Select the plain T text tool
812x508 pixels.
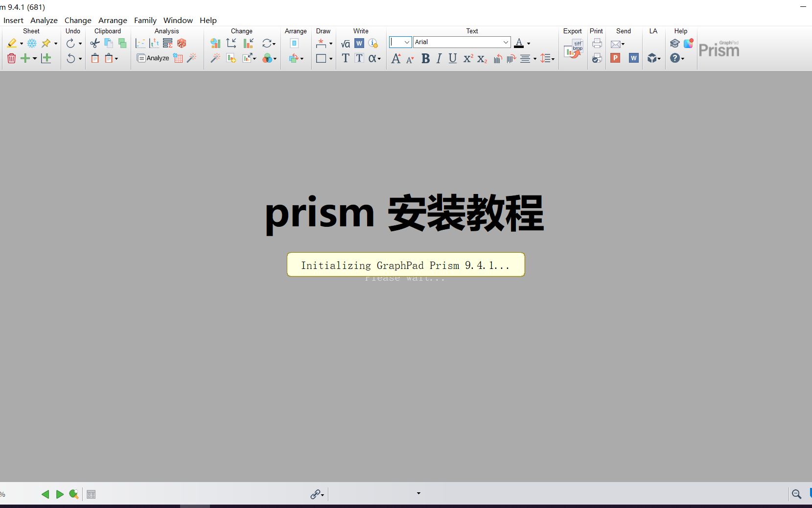click(346, 58)
